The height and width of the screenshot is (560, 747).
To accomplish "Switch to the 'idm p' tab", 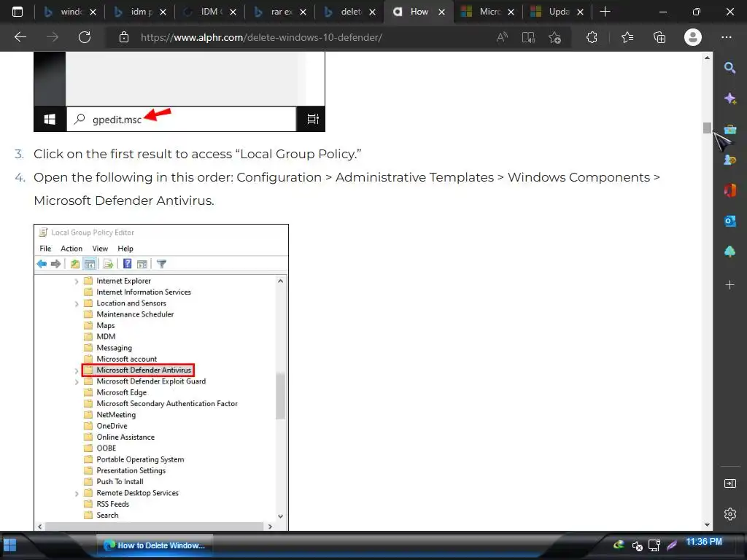I will (139, 12).
